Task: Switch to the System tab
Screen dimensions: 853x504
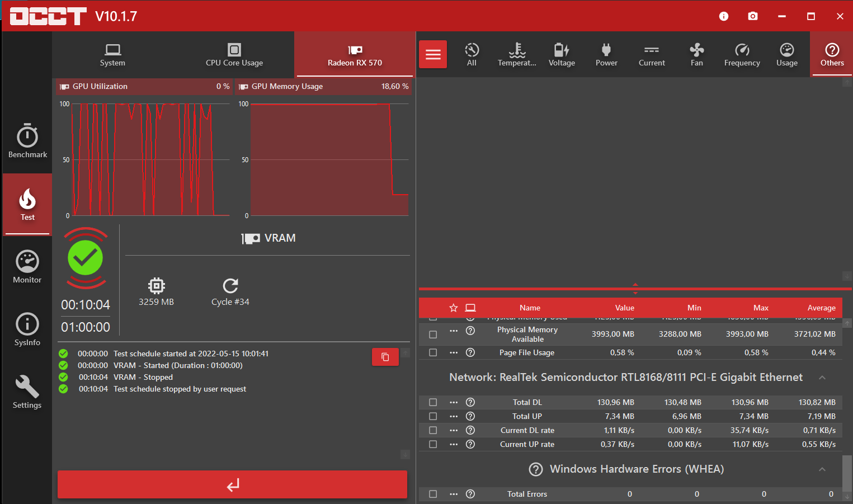Action: coord(112,54)
